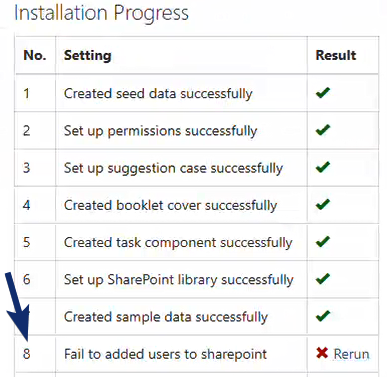Click the checkmark for sample data row
The width and height of the screenshot is (387, 377).
coord(323,316)
